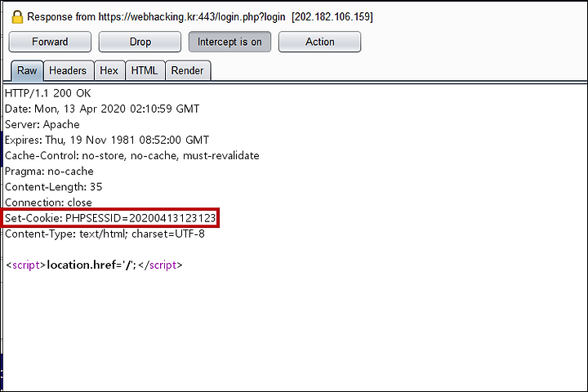Click the IP address 202.182.106.159
The height and width of the screenshot is (392, 588).
(x=332, y=17)
